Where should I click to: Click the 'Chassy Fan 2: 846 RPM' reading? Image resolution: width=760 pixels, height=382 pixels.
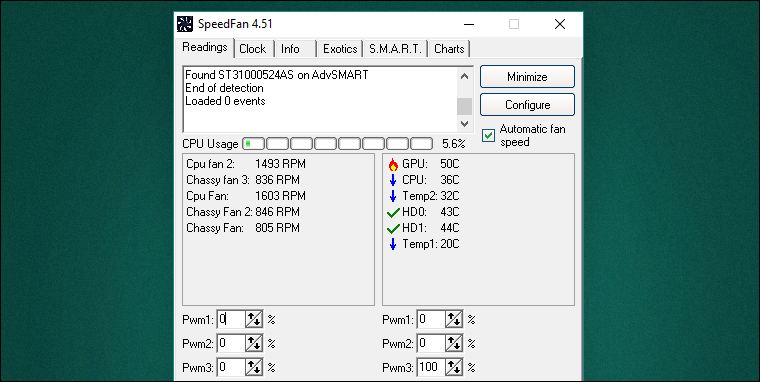[x=243, y=212]
